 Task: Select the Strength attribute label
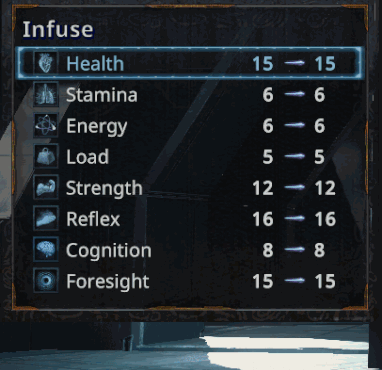104,189
